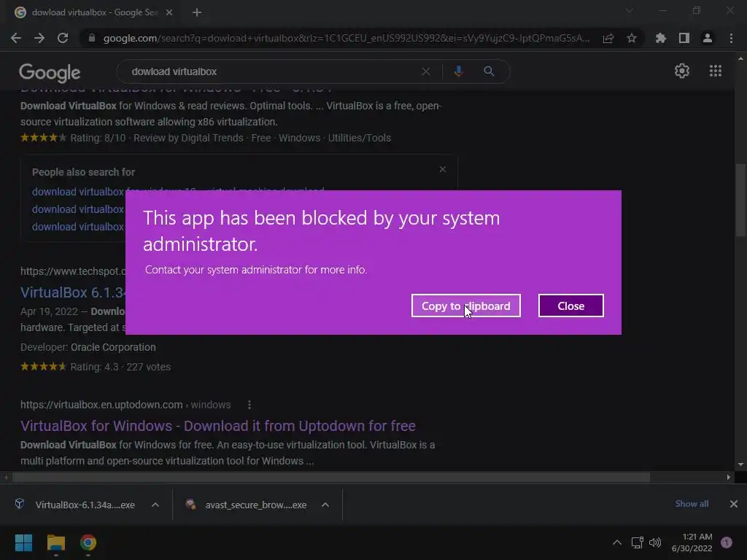Click the scrollbar down arrow
The height and width of the screenshot is (560, 747).
point(740,464)
